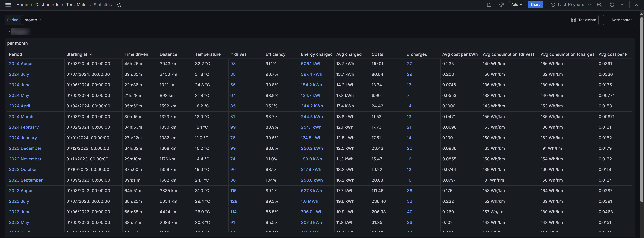Go to TeslaMate breadcrumb folder
Screen dimensions: 644x238
pyautogui.click(x=76, y=5)
